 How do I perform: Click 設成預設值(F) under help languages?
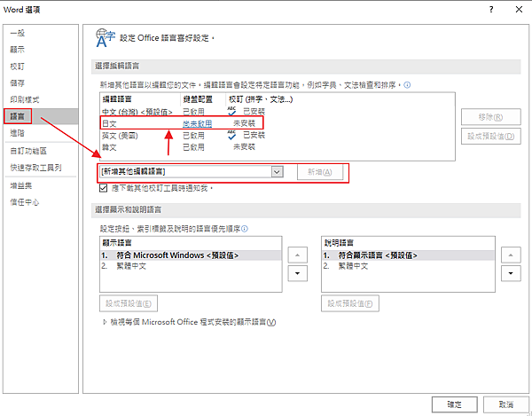click(x=350, y=303)
